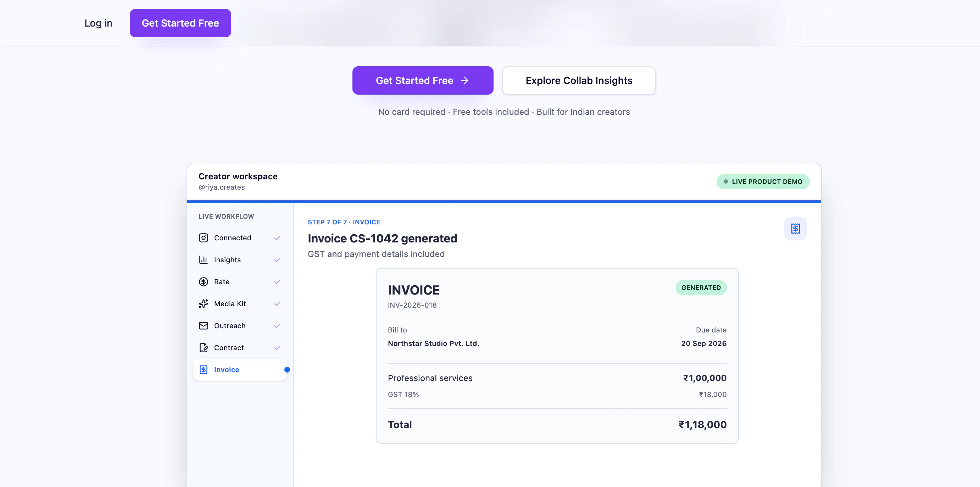This screenshot has width=980, height=487.
Task: Select the Rate workflow step
Action: click(x=240, y=282)
